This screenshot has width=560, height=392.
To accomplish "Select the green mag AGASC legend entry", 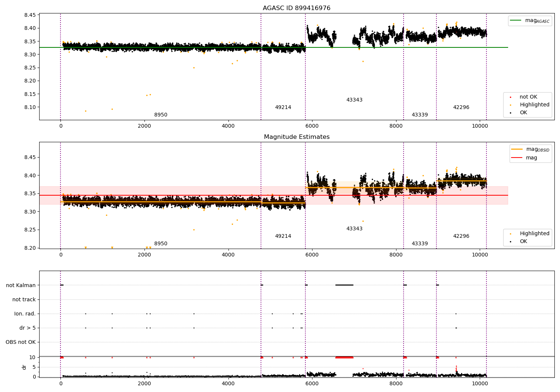I will 530,21.
